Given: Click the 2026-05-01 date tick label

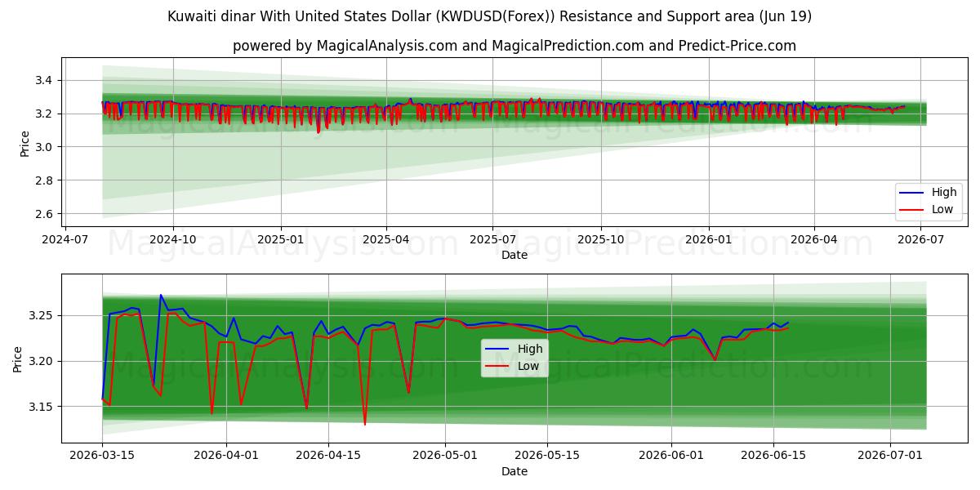Looking at the screenshot, I should point(445,456).
